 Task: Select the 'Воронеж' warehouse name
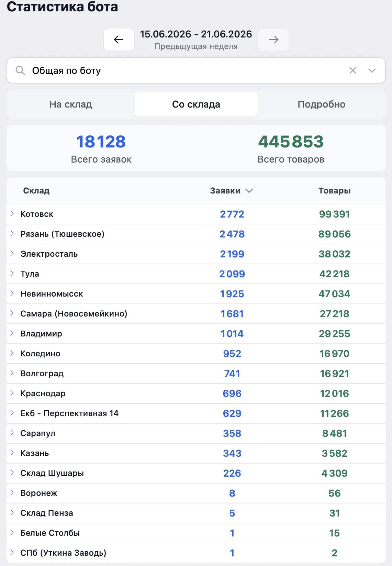pyautogui.click(x=39, y=493)
